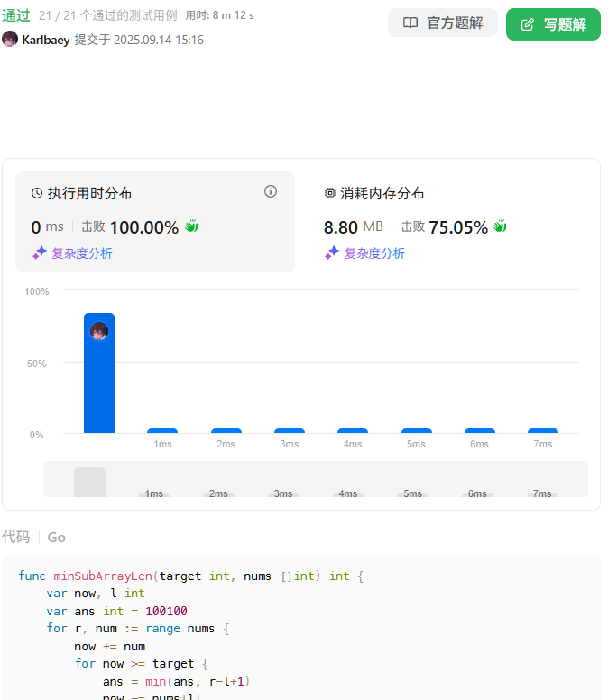This screenshot has width=608, height=700.
Task: Open the 官方题解 official solution button
Action: pos(442,23)
